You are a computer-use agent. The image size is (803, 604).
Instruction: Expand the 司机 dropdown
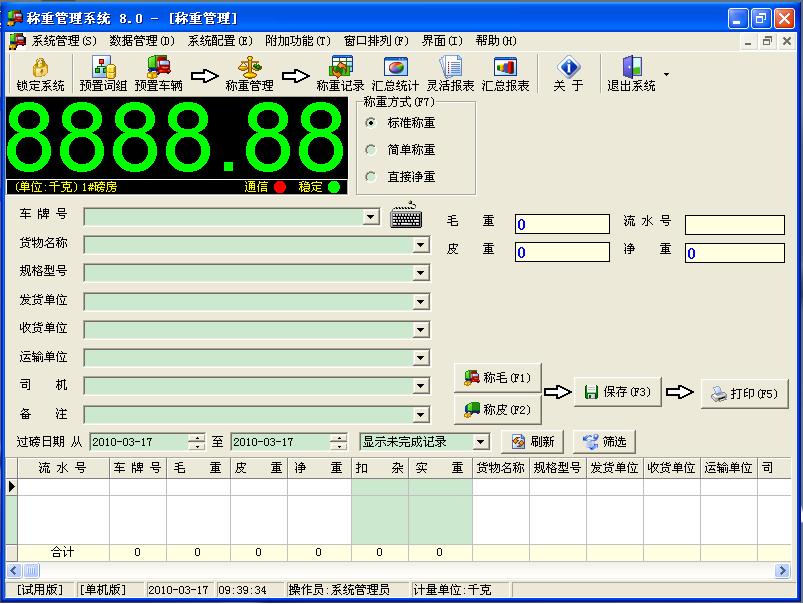click(x=421, y=386)
